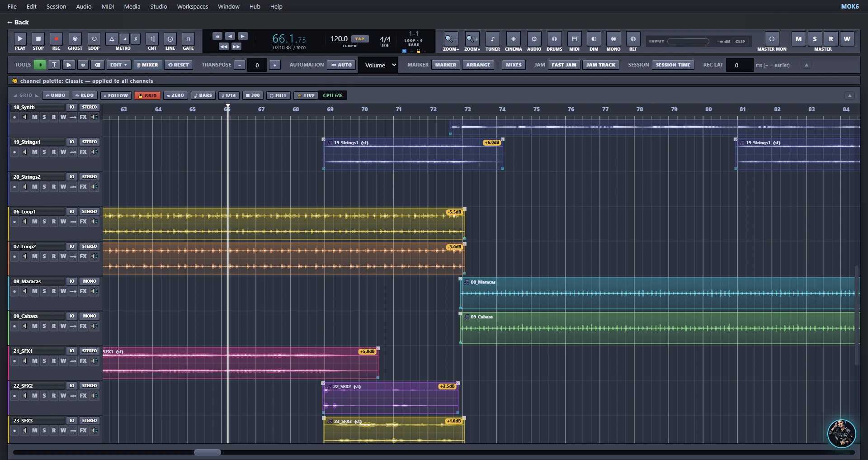Open the Studio menu
The image size is (868, 460).
[x=158, y=6]
